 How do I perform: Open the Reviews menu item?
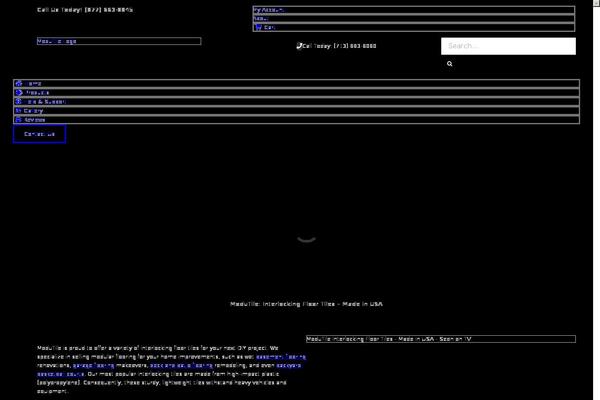click(297, 120)
